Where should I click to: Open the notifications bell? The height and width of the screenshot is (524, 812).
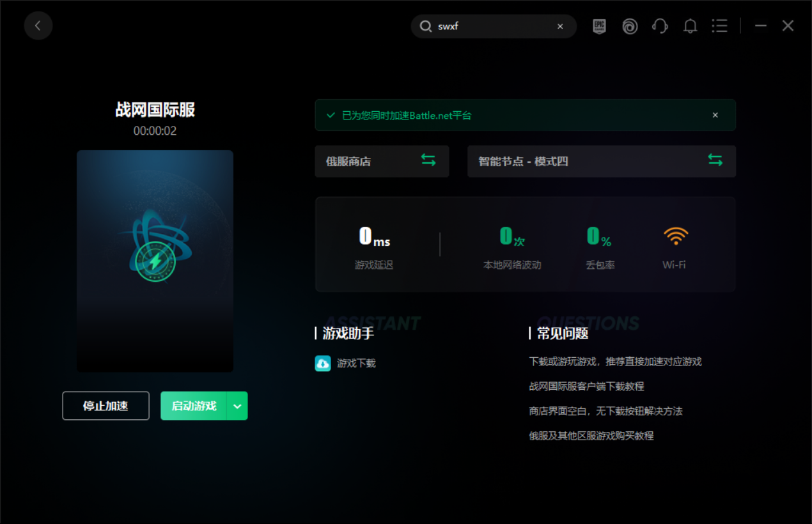click(x=690, y=26)
